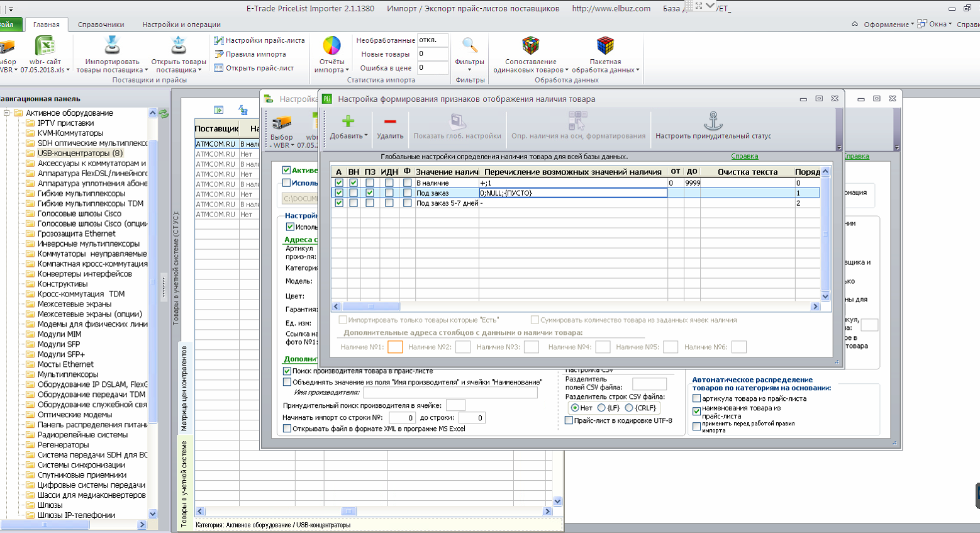This screenshot has height=533, width=980.
Task: Click the Открыть товары поставщика icon
Action: 179,45
